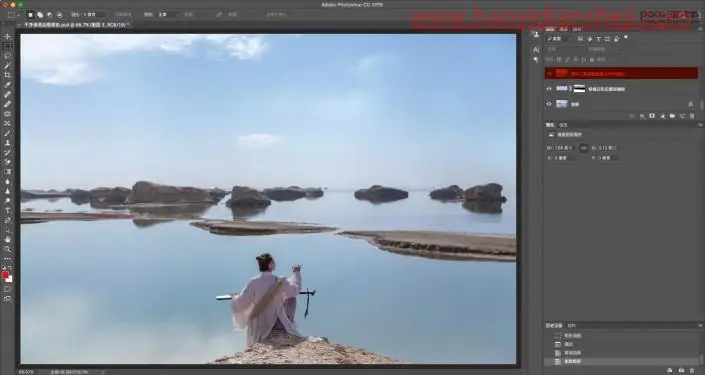Hide the middle layer with the mask
Screen dimensions: 705x375
[549, 89]
